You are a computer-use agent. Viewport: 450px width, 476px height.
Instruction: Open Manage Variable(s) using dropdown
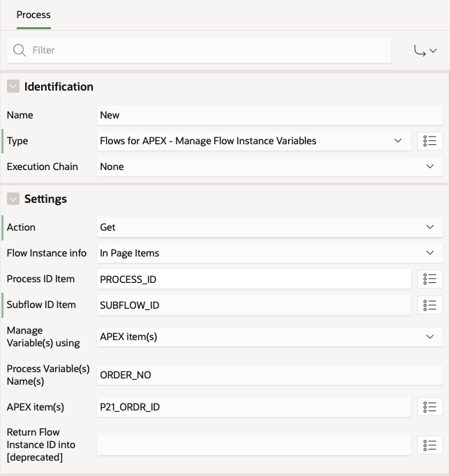coord(270,337)
